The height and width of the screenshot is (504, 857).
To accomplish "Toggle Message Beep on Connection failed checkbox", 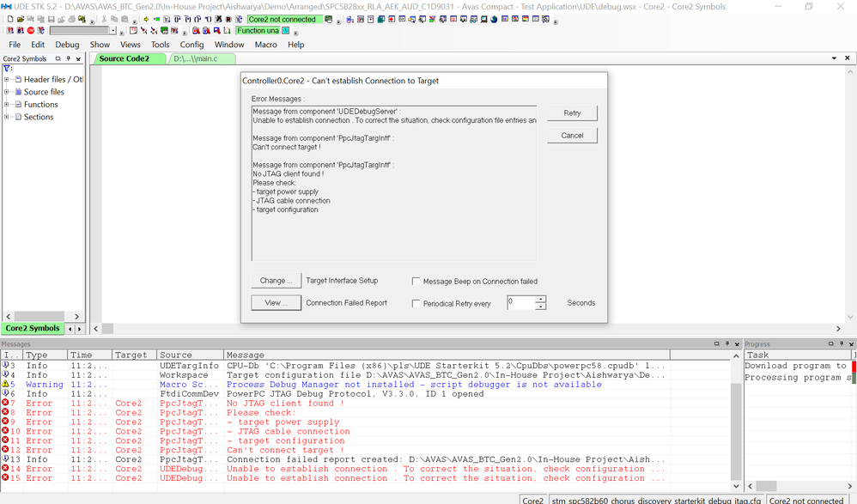I will [416, 281].
